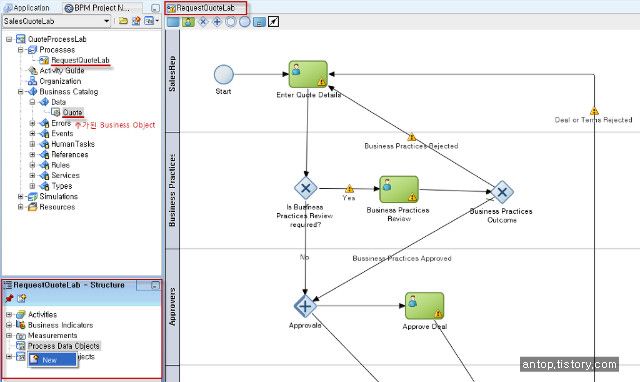Expand the Events module
The width and height of the screenshot is (640, 382).
coord(32,133)
